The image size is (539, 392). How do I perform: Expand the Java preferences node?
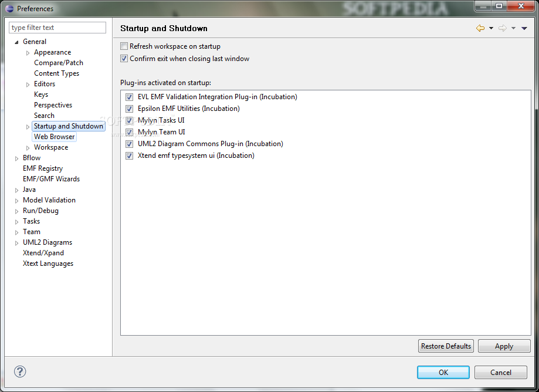(16, 190)
